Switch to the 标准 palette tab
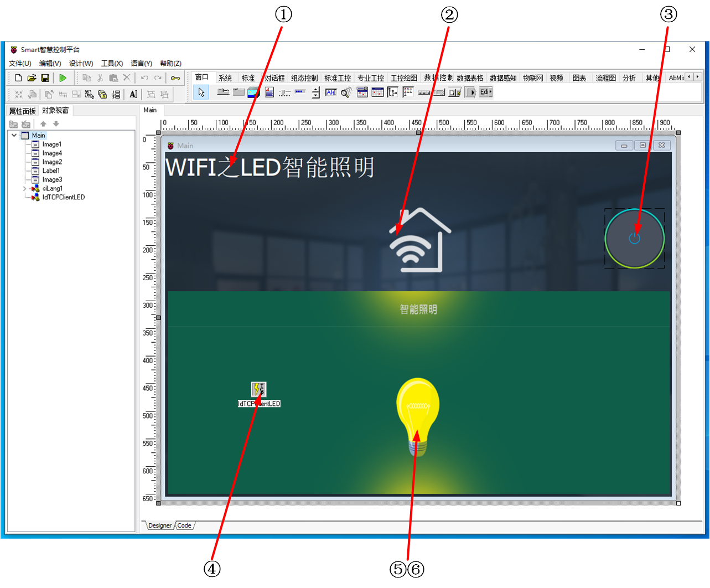The width and height of the screenshot is (710, 588). click(248, 78)
